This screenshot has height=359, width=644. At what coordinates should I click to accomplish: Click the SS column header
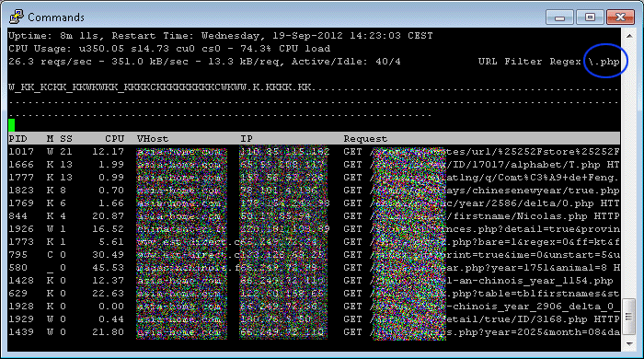point(66,138)
